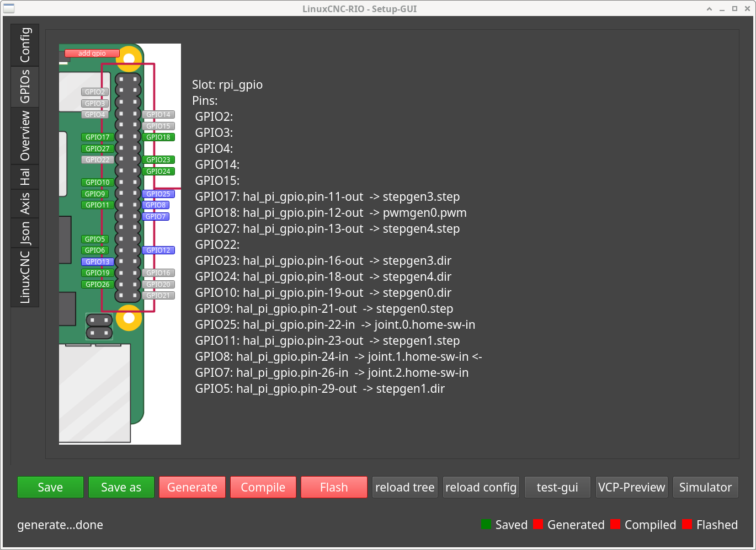
Task: Click the green GPIO18 pin label
Action: pyautogui.click(x=158, y=137)
